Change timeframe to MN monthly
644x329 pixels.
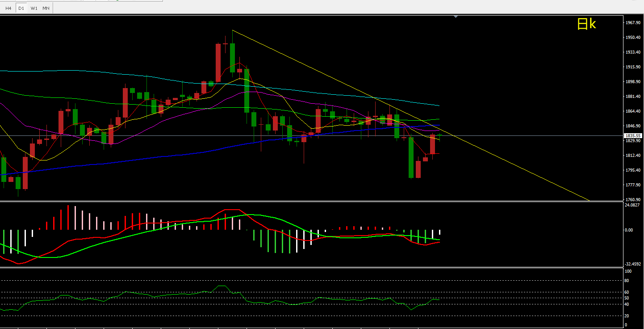tap(46, 8)
